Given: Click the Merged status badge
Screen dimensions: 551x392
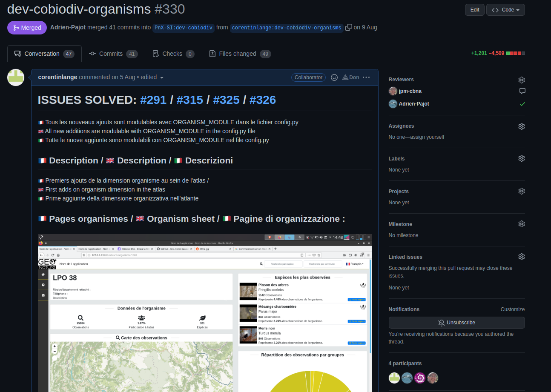Looking at the screenshot, I should (x=27, y=28).
